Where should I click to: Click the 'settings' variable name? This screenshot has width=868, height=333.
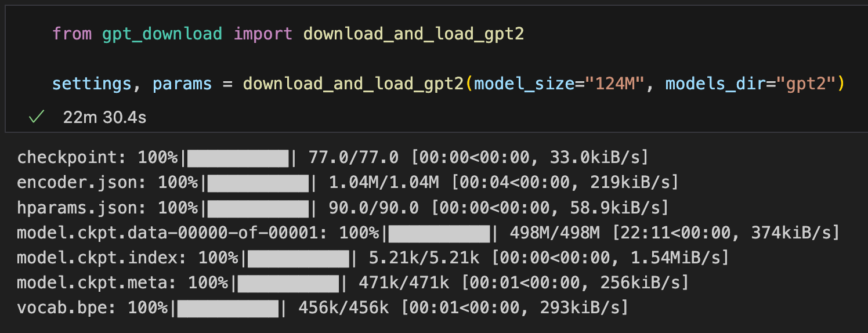(92, 84)
